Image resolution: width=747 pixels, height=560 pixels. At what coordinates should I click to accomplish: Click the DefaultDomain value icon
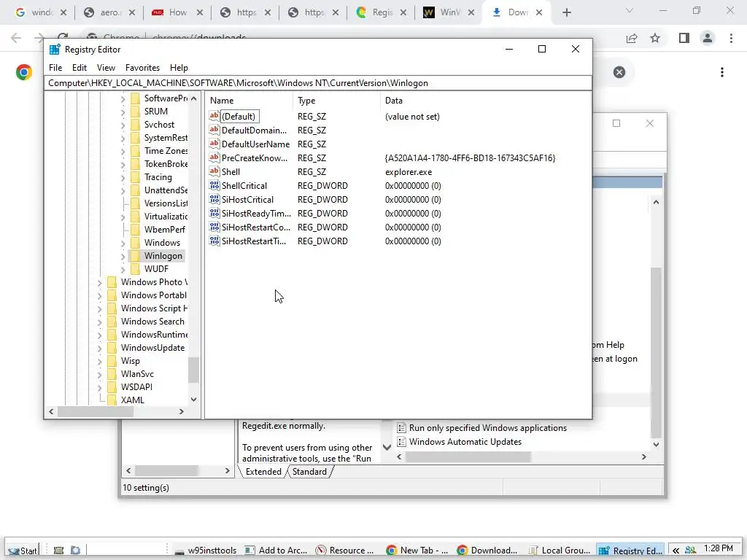(214, 130)
